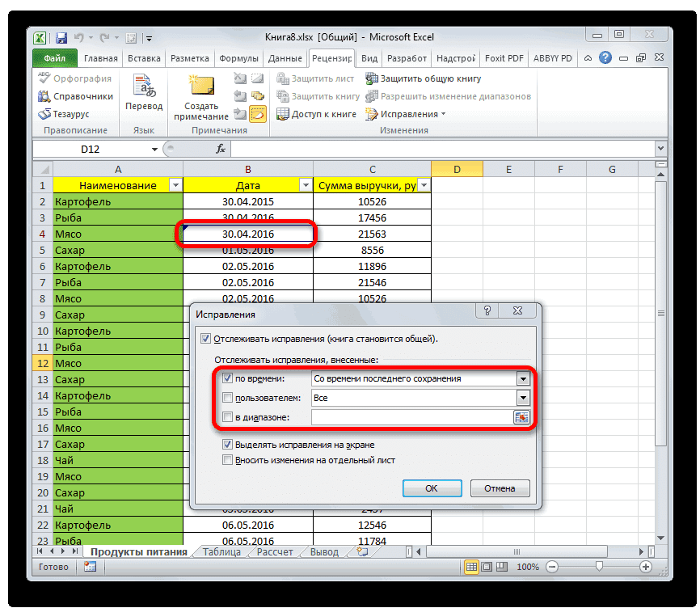
Task: Uncheck Выделять исправления на экране
Action: tap(229, 444)
